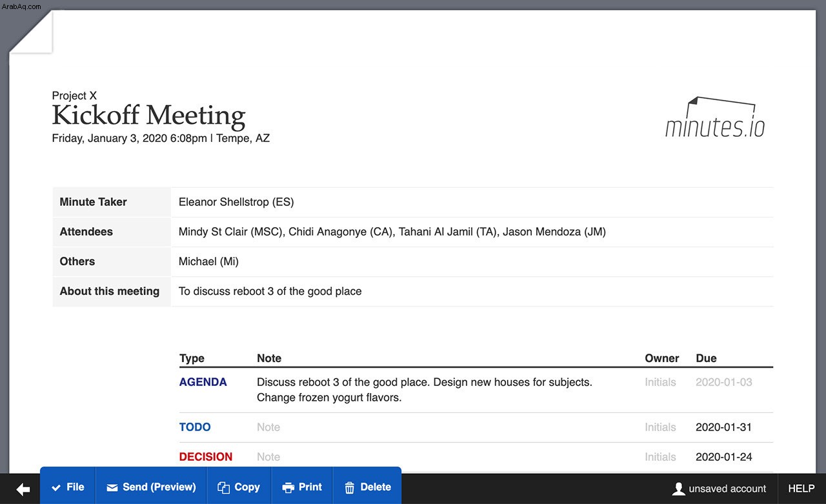Edit the TODO due date 2020-01-31
The width and height of the screenshot is (826, 504).
tap(724, 427)
